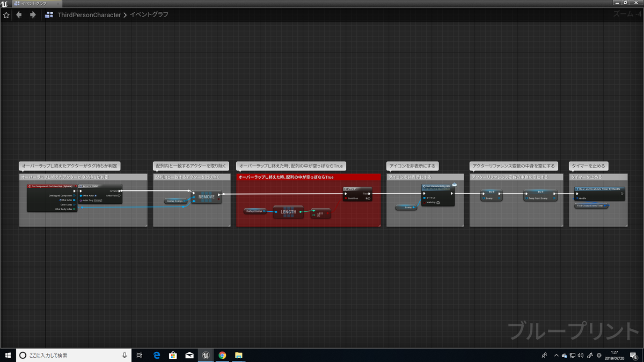Open File Explorer from taskbar
The height and width of the screenshot is (362, 644).
click(x=238, y=355)
